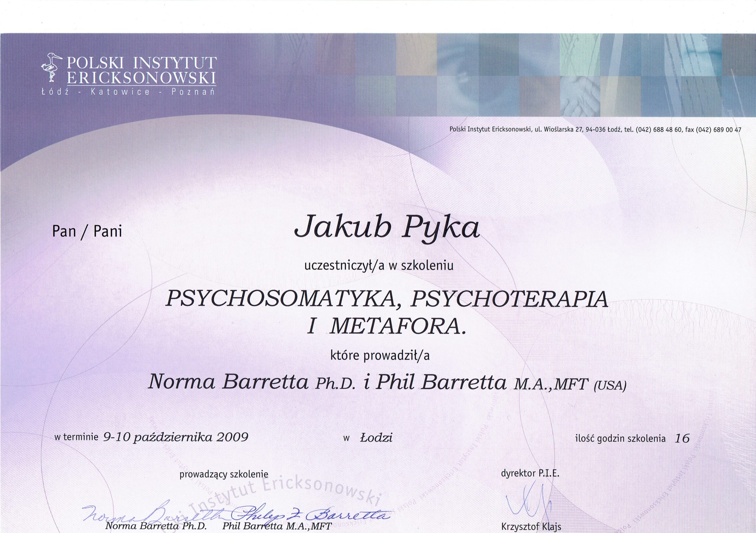Click the stork logo icon

pos(51,68)
